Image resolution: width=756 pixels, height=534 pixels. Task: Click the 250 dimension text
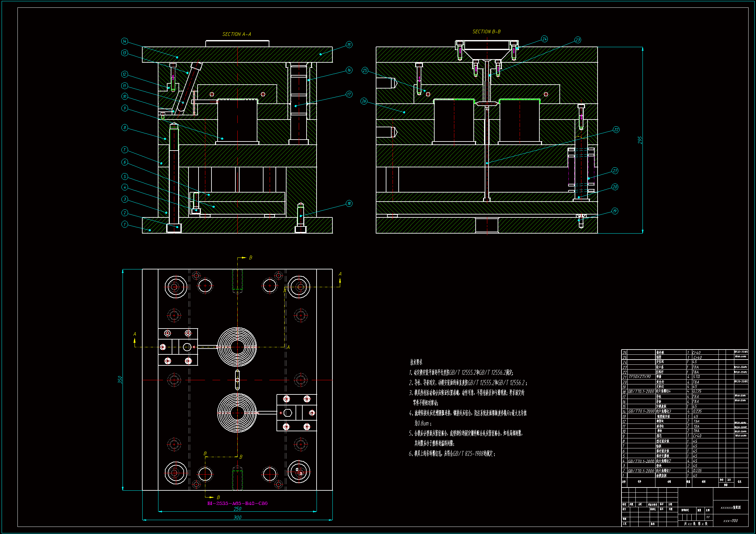pos(237,509)
